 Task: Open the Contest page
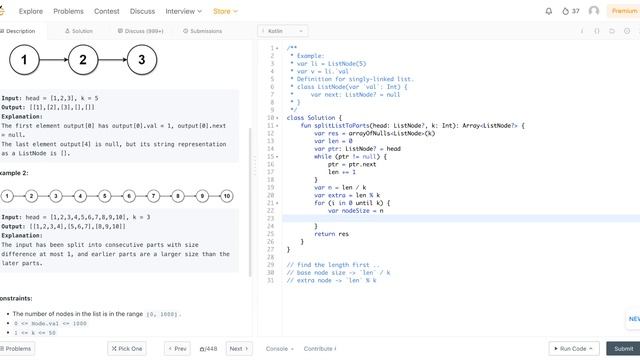pyautogui.click(x=107, y=11)
